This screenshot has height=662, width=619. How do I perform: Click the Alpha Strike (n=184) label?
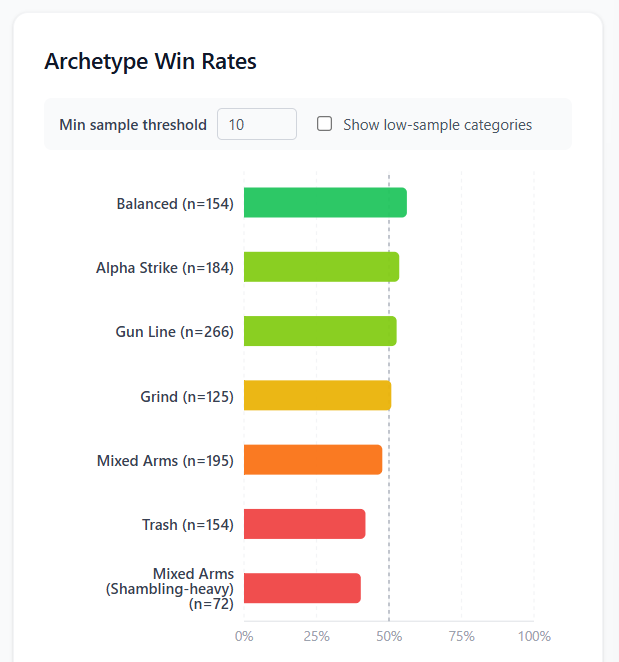165,268
